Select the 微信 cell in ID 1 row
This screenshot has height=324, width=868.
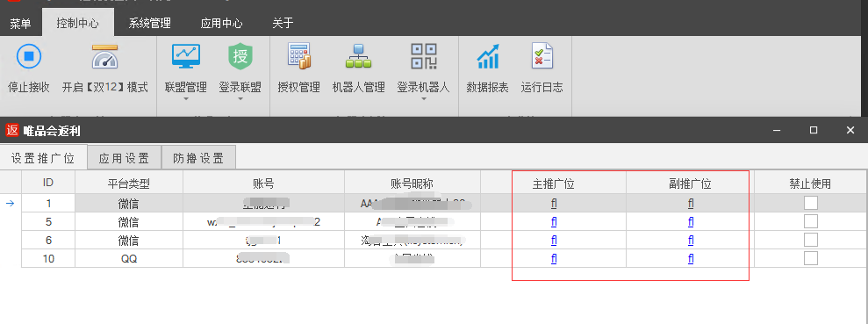tap(129, 203)
